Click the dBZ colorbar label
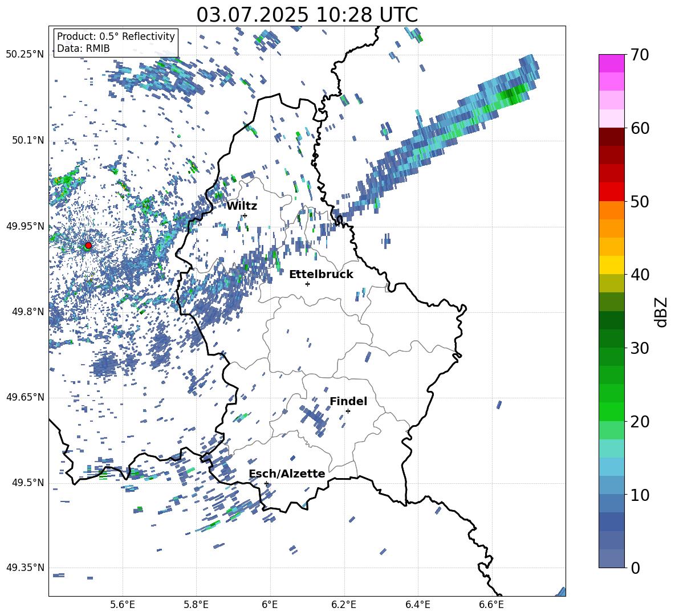The width and height of the screenshot is (675, 616). point(662,312)
